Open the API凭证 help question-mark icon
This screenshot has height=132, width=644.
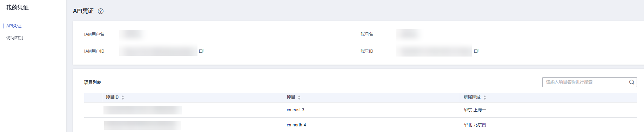101,11
